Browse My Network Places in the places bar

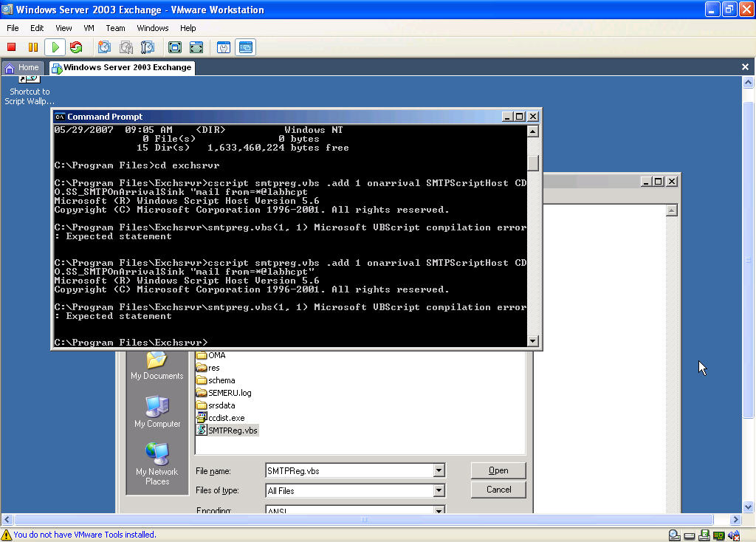click(x=157, y=464)
